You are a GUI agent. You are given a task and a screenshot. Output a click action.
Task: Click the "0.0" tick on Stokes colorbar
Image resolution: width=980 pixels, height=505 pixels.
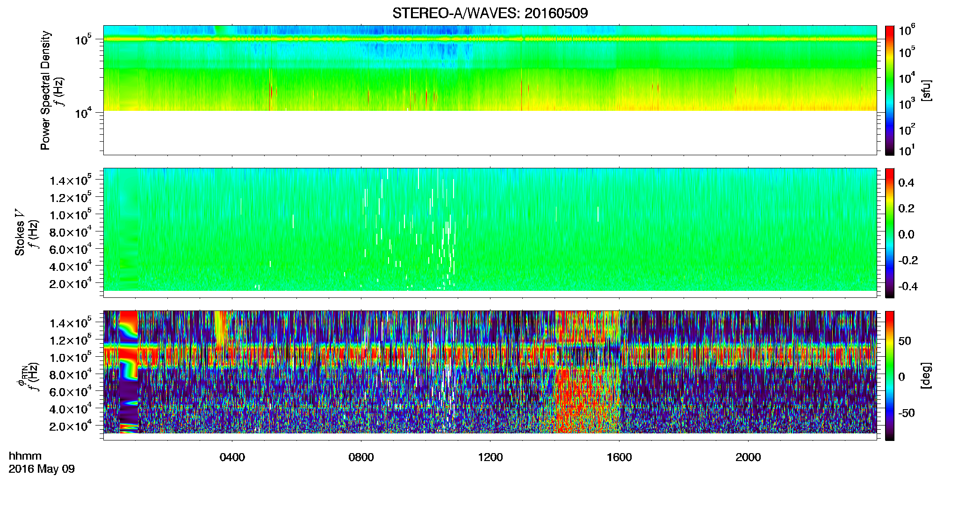tap(907, 235)
